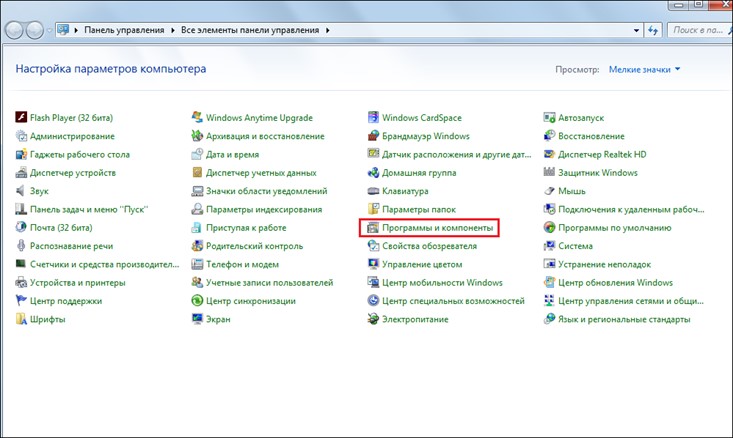Open the Диспетчер устройств link

72,173
